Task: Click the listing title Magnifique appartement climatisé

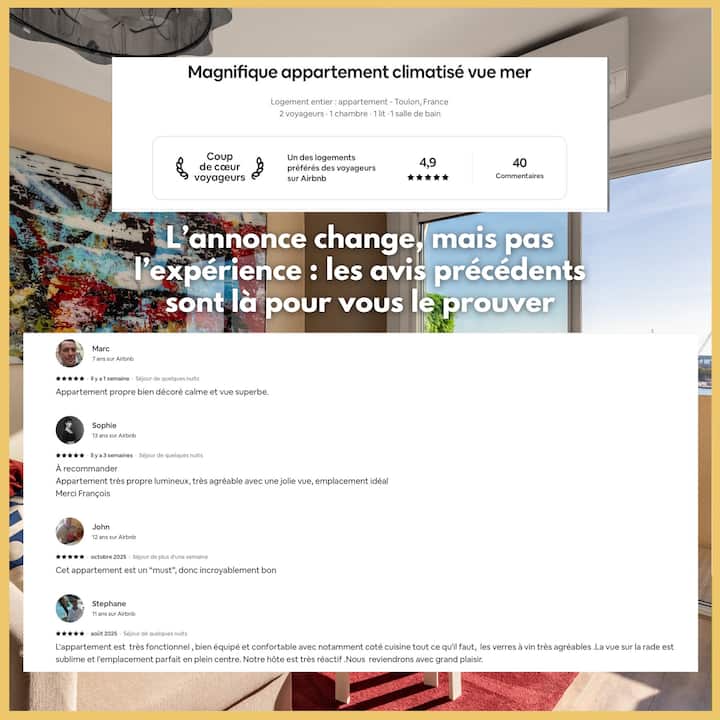Action: click(x=359, y=72)
